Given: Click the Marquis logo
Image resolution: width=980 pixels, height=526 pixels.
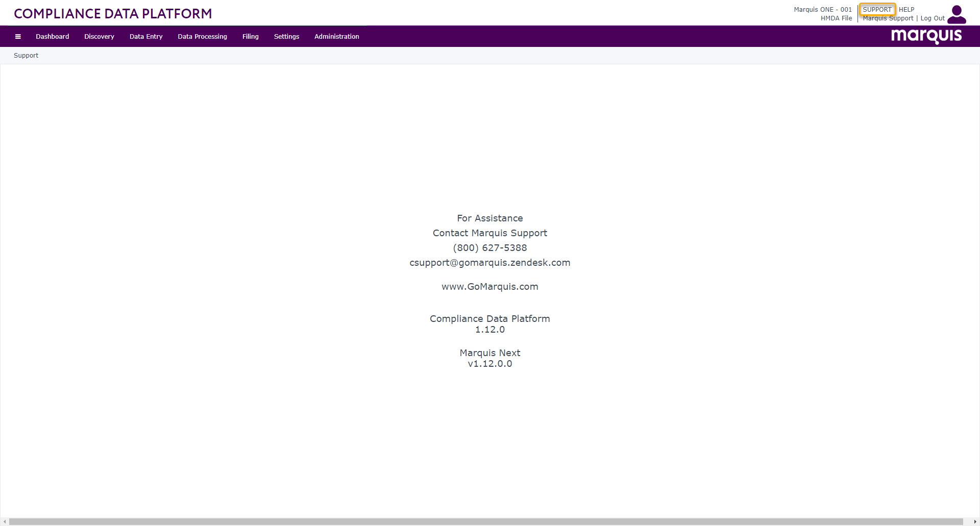Looking at the screenshot, I should [926, 36].
